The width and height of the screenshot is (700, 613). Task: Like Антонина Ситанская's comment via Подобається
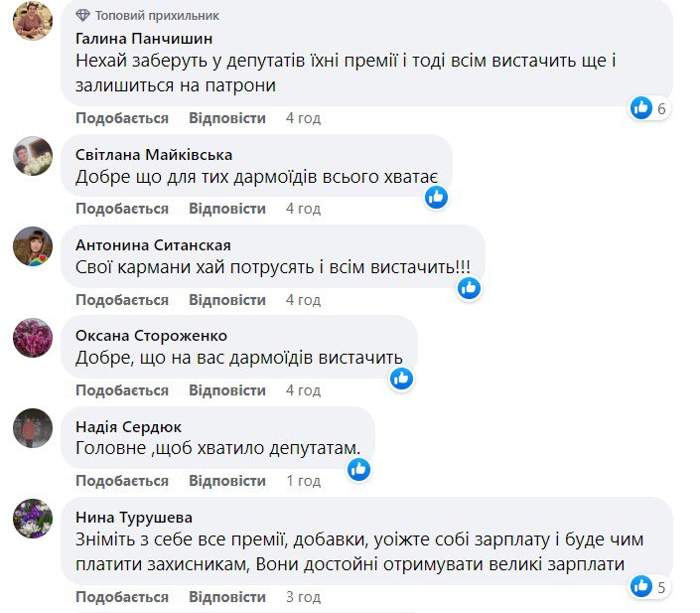[x=122, y=300]
